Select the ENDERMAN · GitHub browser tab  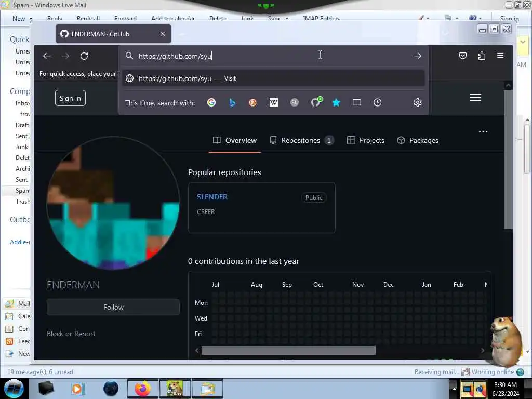pyautogui.click(x=113, y=34)
